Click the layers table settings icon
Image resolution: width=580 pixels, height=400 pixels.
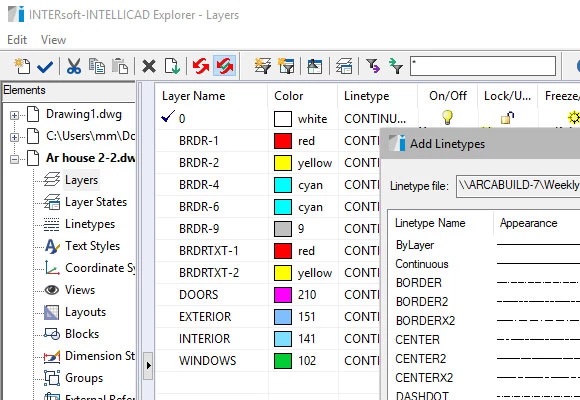[x=344, y=67]
